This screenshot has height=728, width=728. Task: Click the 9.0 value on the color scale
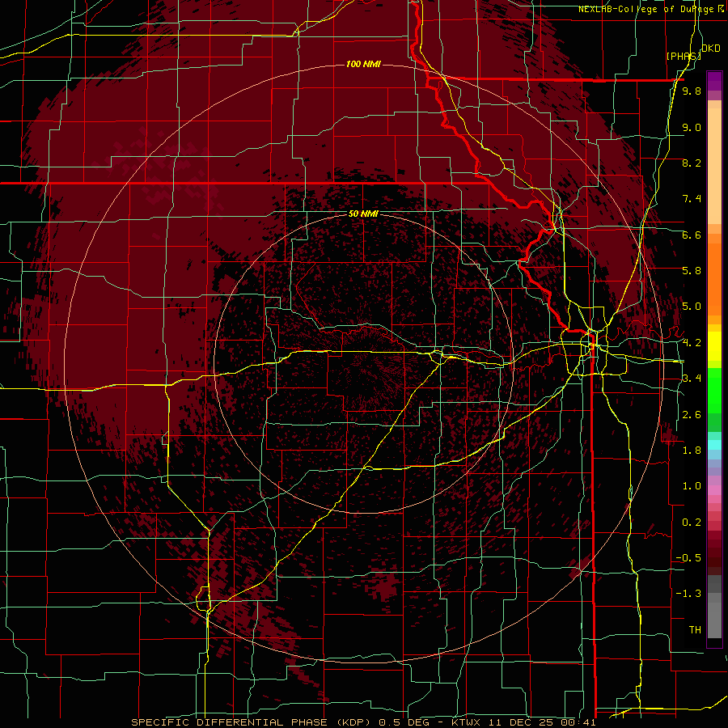point(692,127)
